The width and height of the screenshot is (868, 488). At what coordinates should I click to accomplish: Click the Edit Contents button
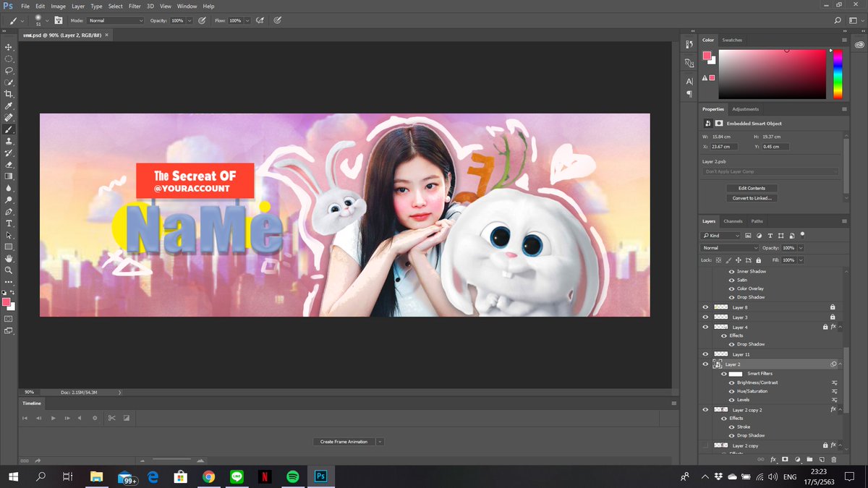point(752,188)
